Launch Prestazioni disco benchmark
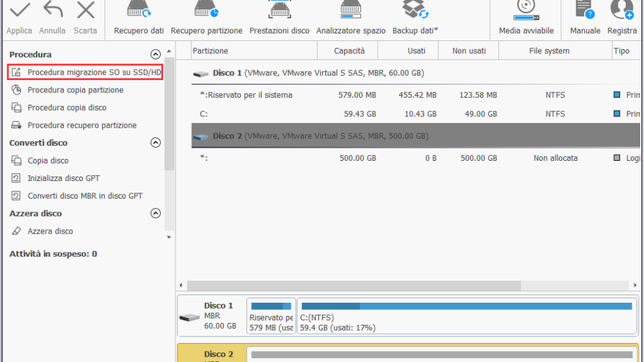Image resolution: width=644 pixels, height=362 pixels. pos(279,12)
